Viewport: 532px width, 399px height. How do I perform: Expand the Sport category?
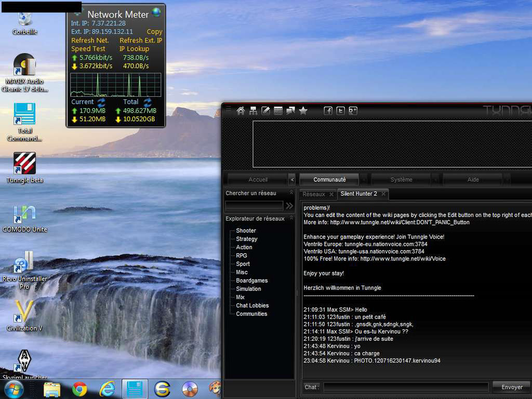point(243,264)
